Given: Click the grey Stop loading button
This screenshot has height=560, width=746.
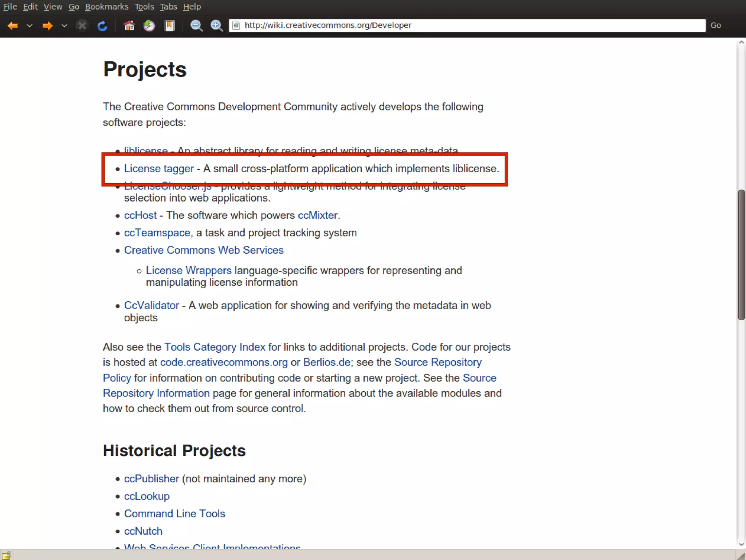Looking at the screenshot, I should tap(82, 26).
